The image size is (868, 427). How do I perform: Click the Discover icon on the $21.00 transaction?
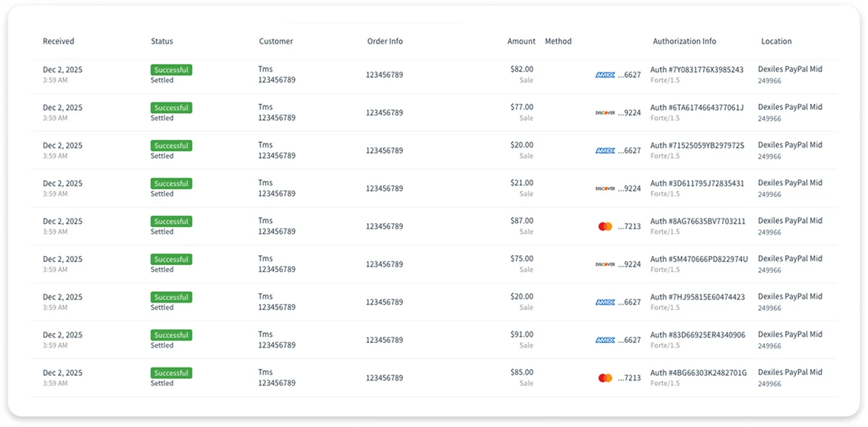pyautogui.click(x=605, y=189)
